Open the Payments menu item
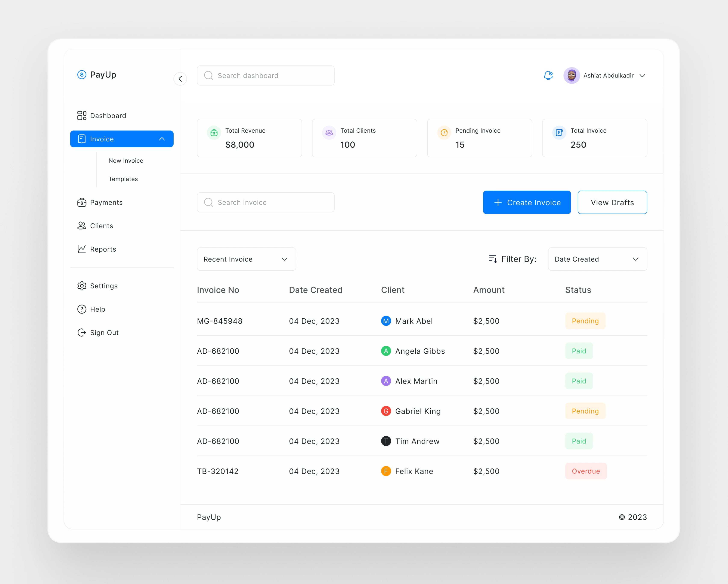 [x=106, y=202]
